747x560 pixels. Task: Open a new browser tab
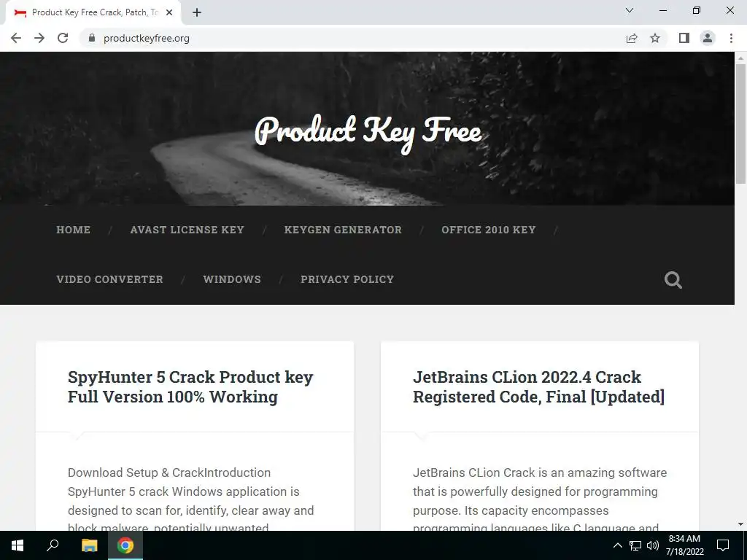point(197,12)
